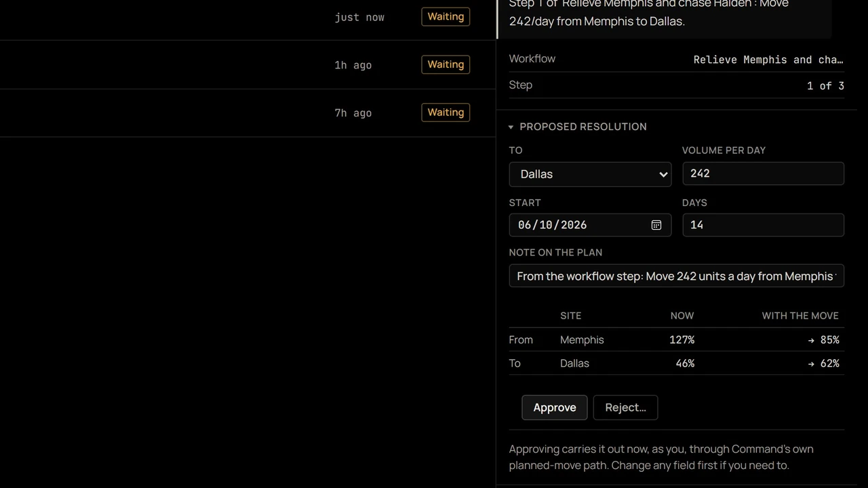Click the 'just now' timestamp
Screen dimensions: 868x488
click(359, 17)
